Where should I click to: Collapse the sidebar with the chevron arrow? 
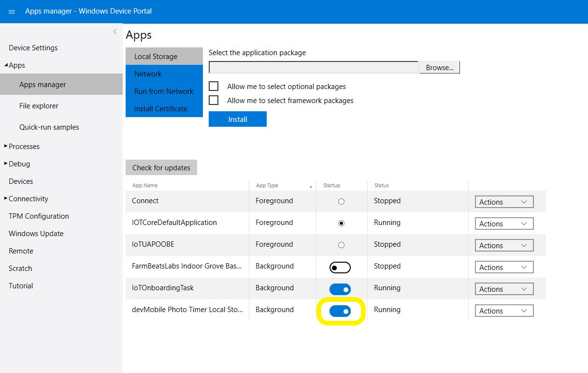point(115,31)
